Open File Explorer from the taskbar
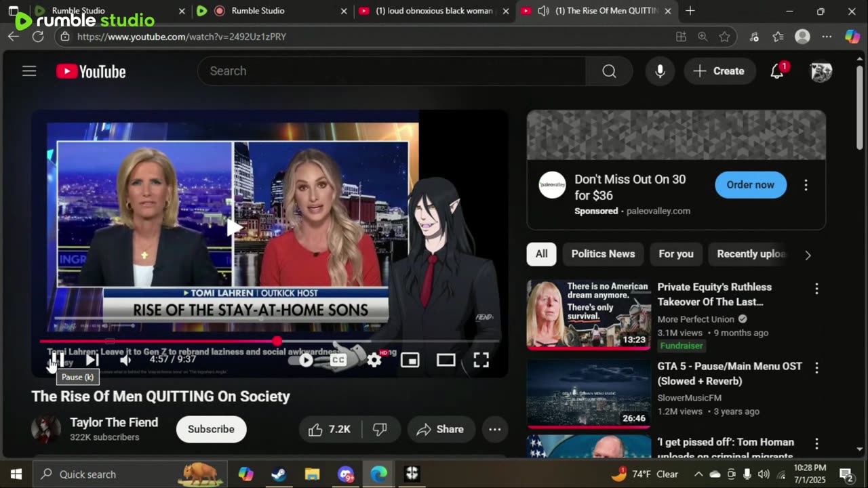The image size is (868, 488). pos(312,474)
